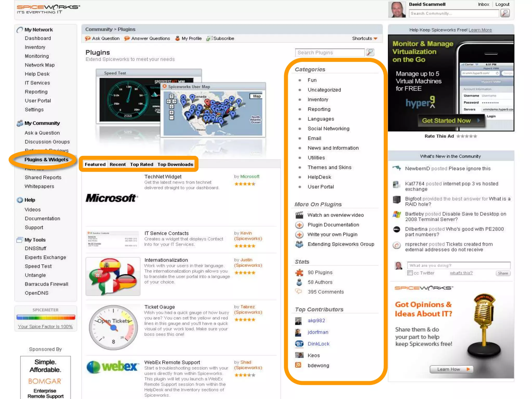Expand the My Tools section header
Viewport: 532px width, 399px height.
(x=35, y=240)
